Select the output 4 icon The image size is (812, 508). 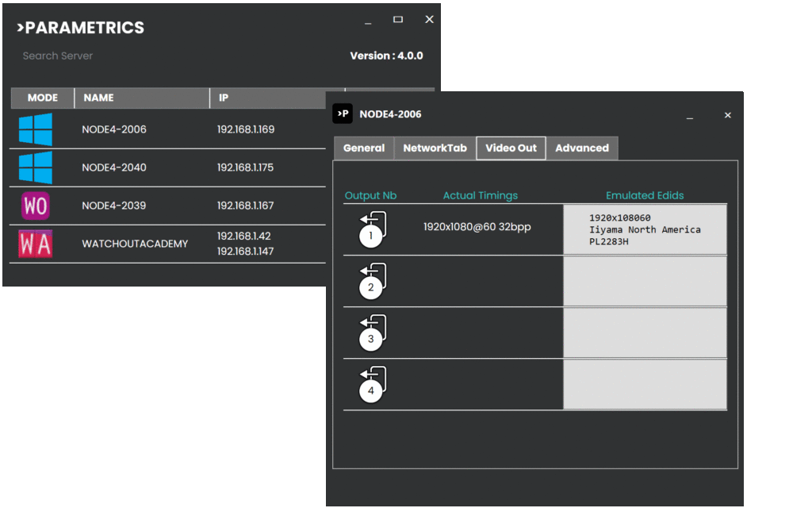click(372, 384)
